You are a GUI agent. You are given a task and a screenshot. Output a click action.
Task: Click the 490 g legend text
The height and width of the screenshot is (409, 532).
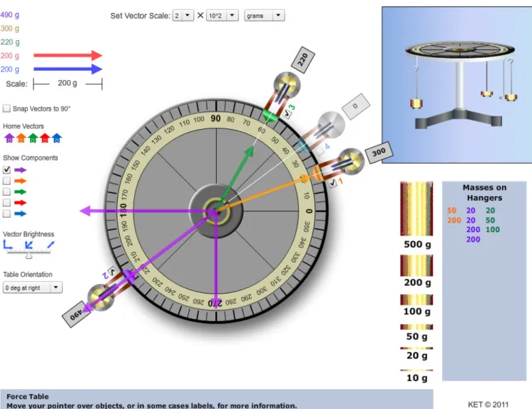click(x=10, y=15)
